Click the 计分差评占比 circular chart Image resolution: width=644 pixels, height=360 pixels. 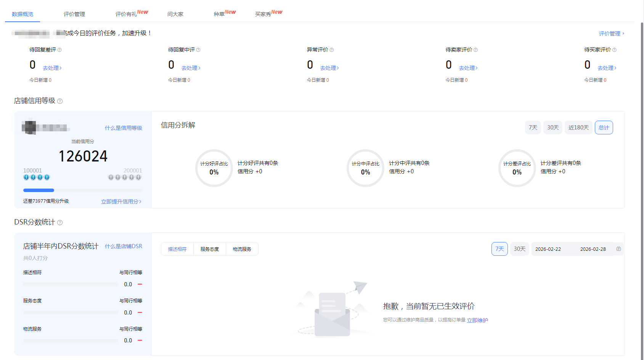517,168
